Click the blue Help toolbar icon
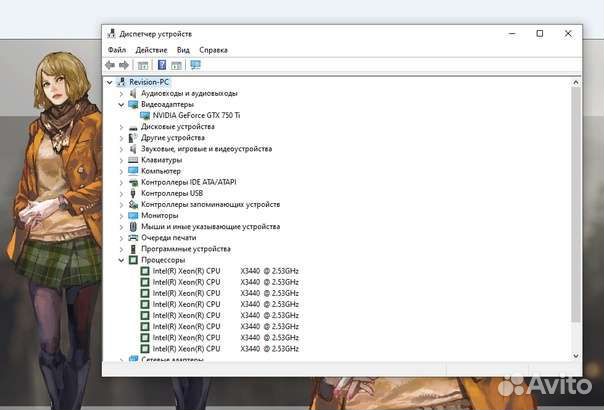The image size is (604, 410). click(x=161, y=65)
